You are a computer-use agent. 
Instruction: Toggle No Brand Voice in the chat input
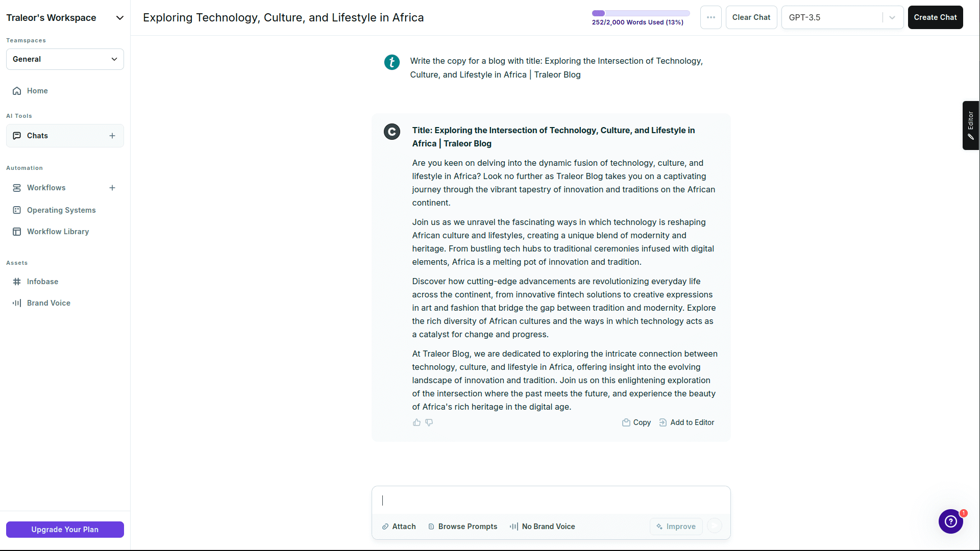coord(542,527)
